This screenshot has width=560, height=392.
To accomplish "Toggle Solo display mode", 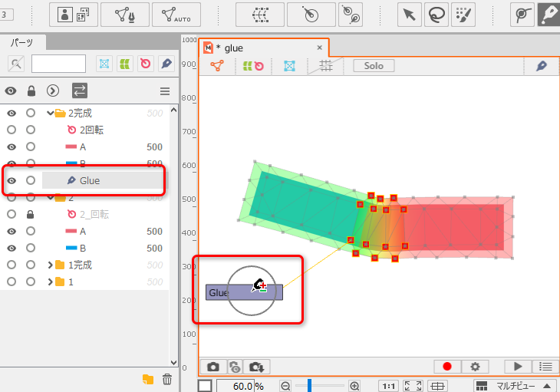I will pyautogui.click(x=374, y=66).
